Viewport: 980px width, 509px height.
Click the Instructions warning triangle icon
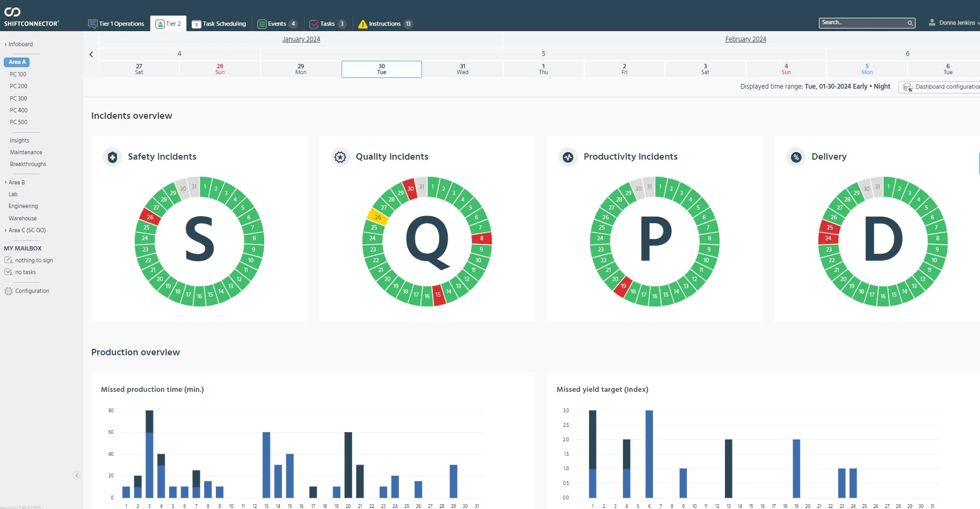[x=362, y=24]
